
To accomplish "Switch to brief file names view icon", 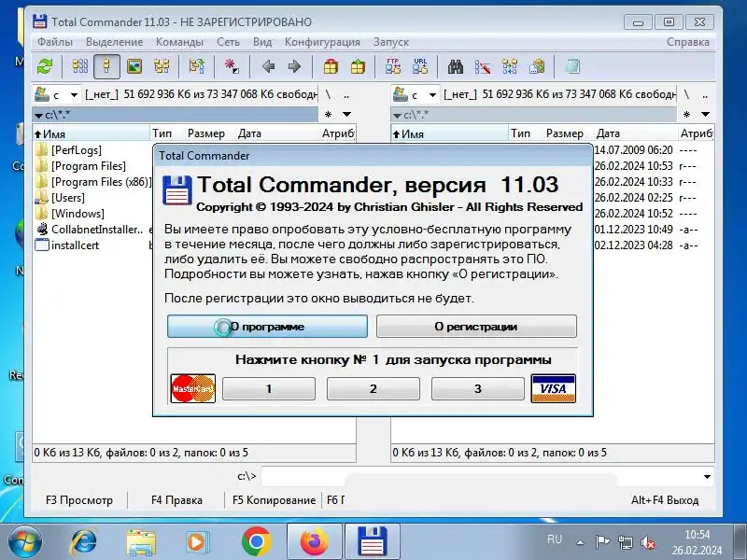I will 80,66.
